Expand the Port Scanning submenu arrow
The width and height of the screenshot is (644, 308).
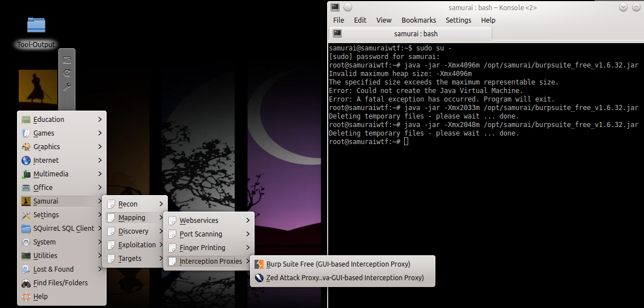click(248, 234)
